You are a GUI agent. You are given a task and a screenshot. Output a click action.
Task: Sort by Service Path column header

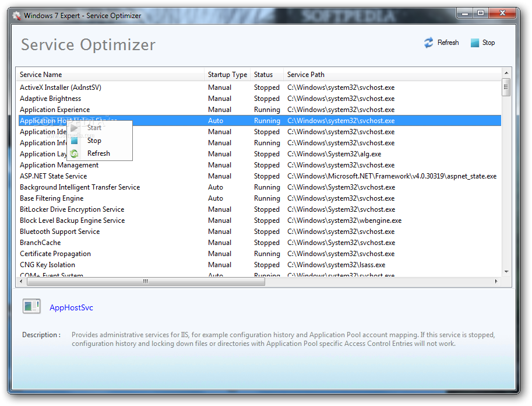[392, 75]
